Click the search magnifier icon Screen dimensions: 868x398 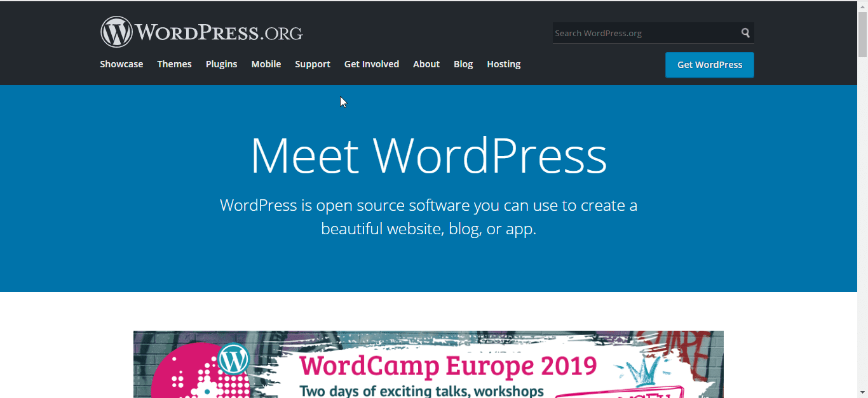point(745,33)
